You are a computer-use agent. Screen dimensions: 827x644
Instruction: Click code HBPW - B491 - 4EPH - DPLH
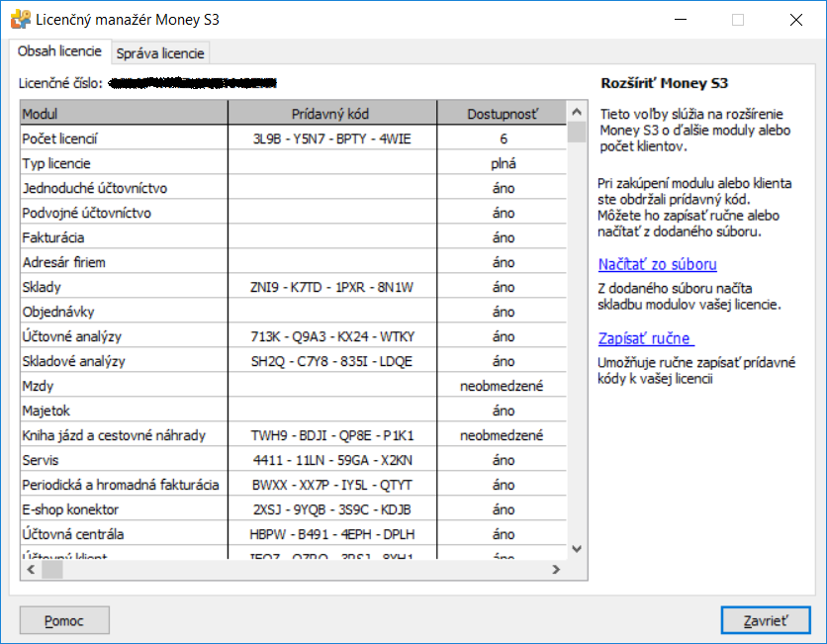point(331,534)
